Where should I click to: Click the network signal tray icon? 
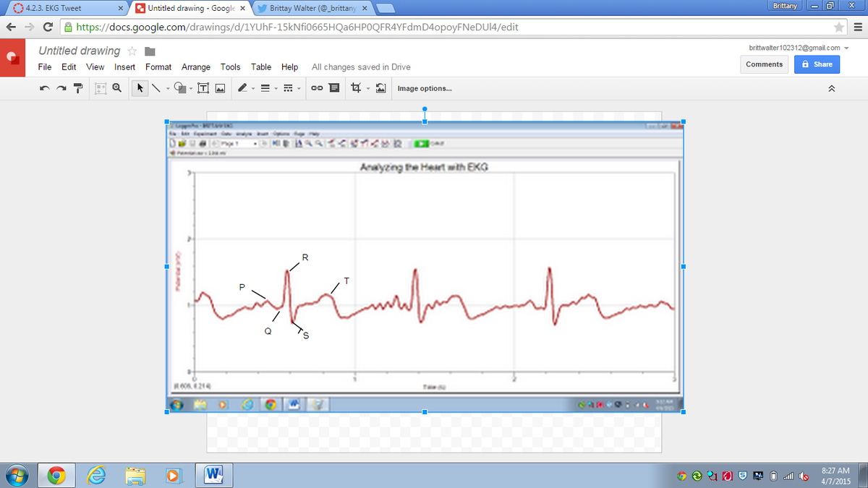[x=788, y=476]
